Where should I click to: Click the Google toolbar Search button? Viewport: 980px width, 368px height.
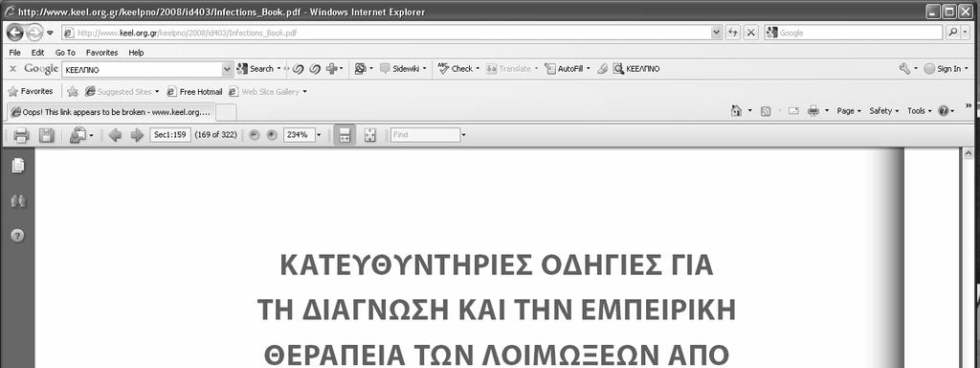256,69
